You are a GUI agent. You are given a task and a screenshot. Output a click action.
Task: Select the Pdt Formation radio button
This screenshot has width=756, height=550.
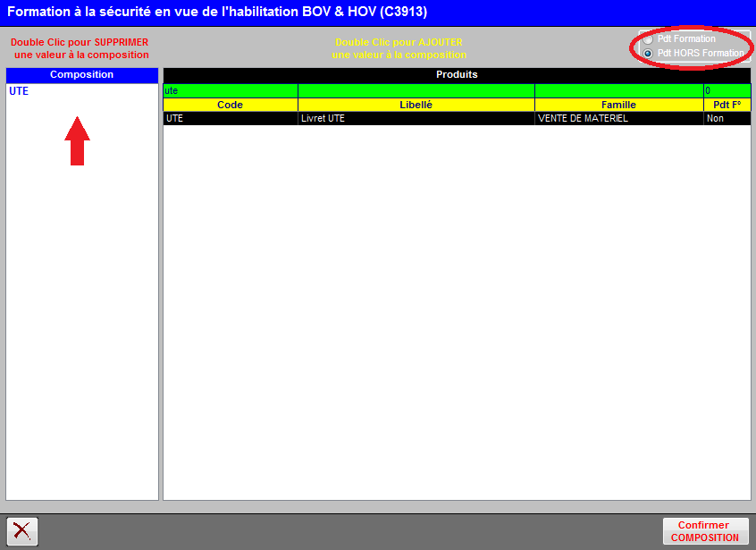(648, 39)
